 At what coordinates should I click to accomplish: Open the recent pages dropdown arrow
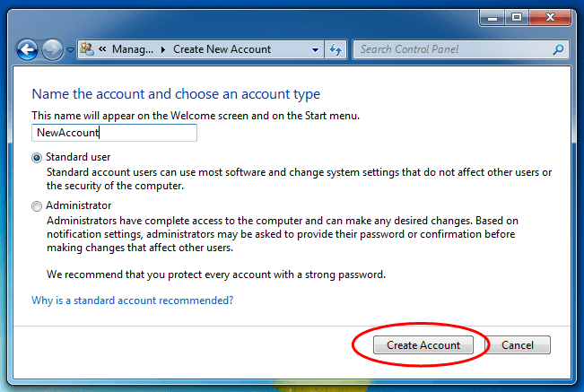point(70,49)
